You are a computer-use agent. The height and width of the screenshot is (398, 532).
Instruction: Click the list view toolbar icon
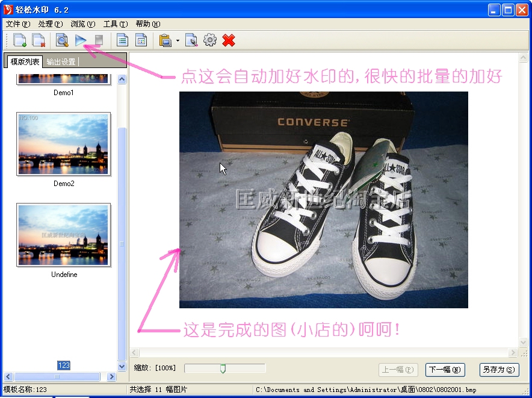122,40
